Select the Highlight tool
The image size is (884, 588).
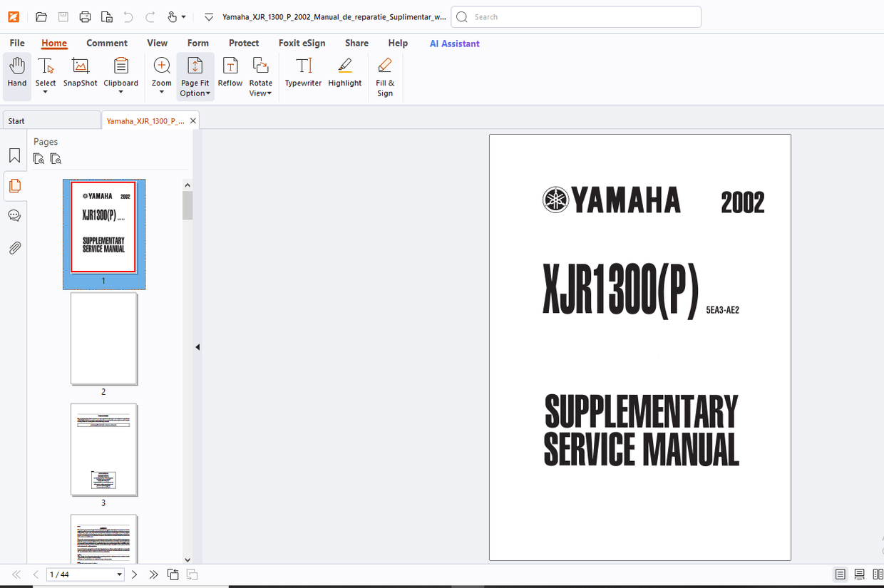pyautogui.click(x=344, y=71)
